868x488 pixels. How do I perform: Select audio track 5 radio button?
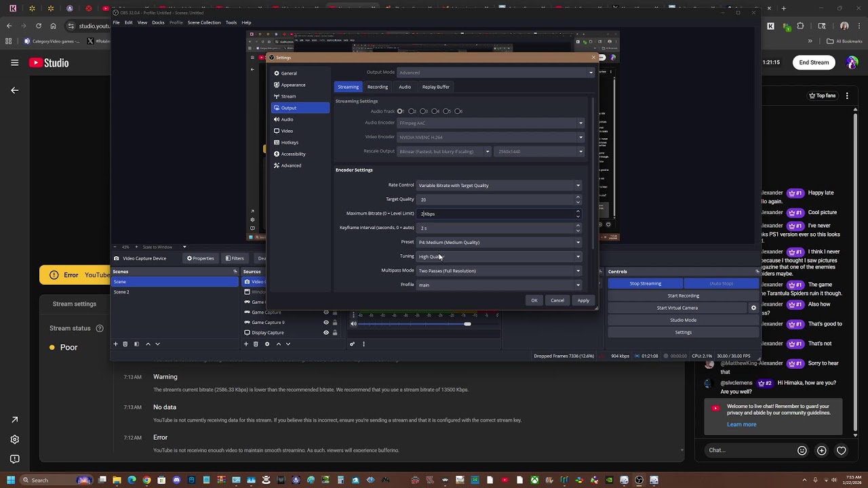446,111
